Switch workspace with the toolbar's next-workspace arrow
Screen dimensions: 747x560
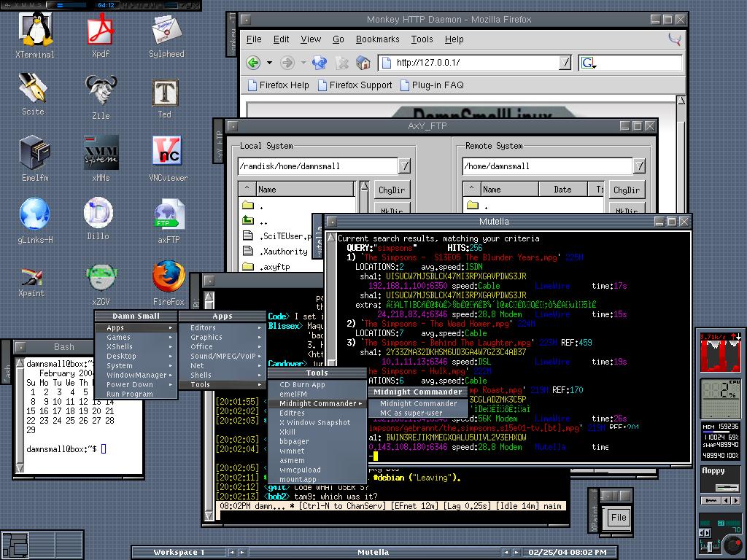coord(241,553)
